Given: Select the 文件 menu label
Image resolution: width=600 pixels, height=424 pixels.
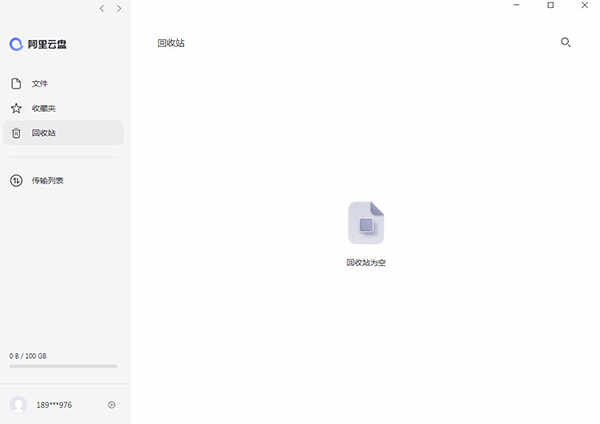Looking at the screenshot, I should point(40,83).
